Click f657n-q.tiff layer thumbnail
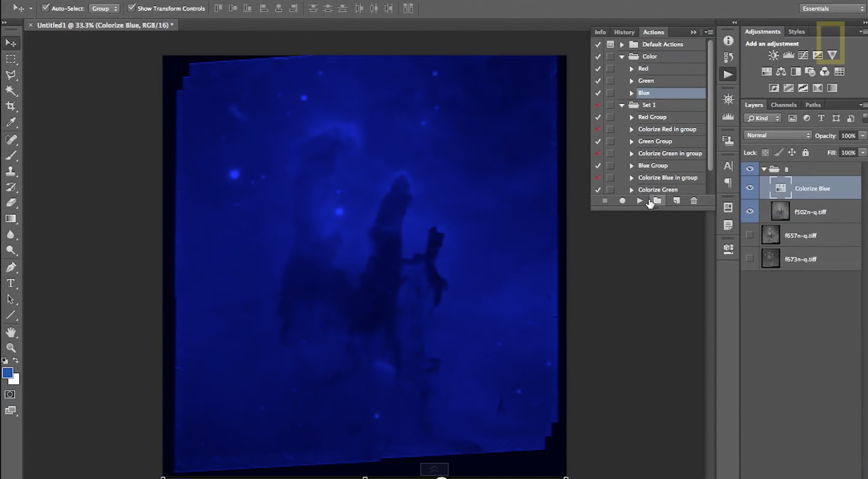This screenshot has height=479, width=868. (770, 235)
